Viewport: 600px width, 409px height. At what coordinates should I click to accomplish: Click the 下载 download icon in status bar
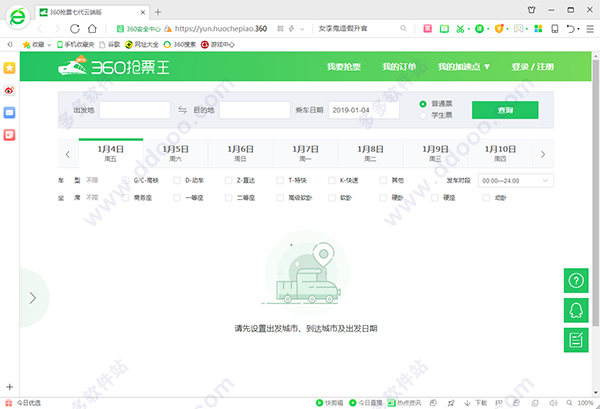tap(467, 403)
